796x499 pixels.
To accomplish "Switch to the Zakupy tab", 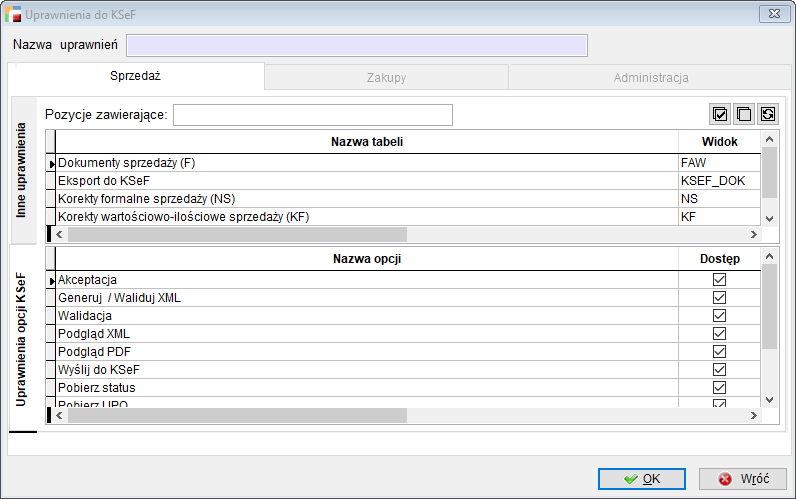I will point(386,77).
